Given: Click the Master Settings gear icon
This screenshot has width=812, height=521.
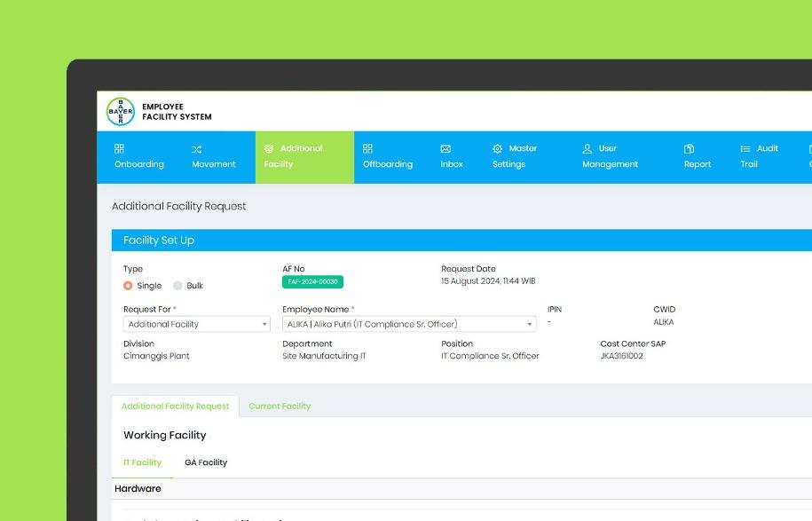Looking at the screenshot, I should (498, 148).
